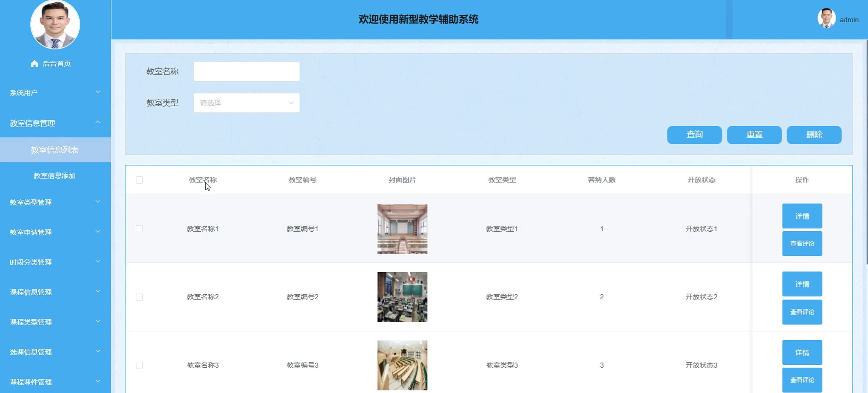Click the 重置 reset button
The height and width of the screenshot is (393, 868).
click(754, 135)
